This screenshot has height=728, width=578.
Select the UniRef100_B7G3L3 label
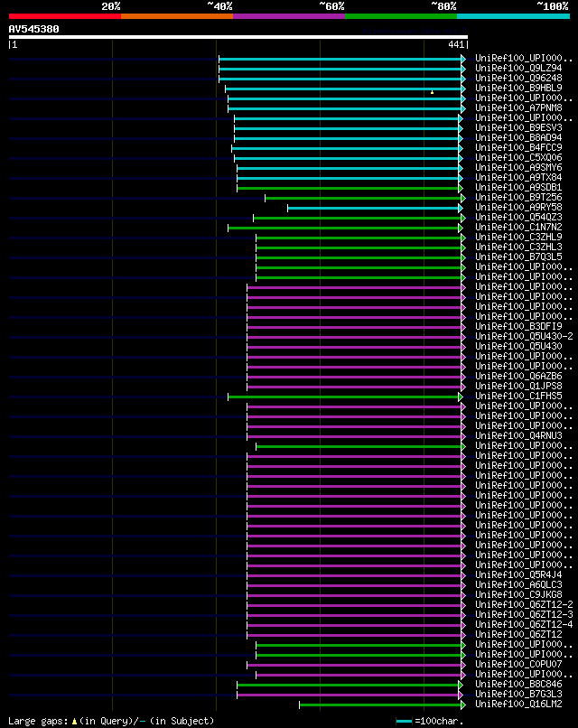[518, 694]
